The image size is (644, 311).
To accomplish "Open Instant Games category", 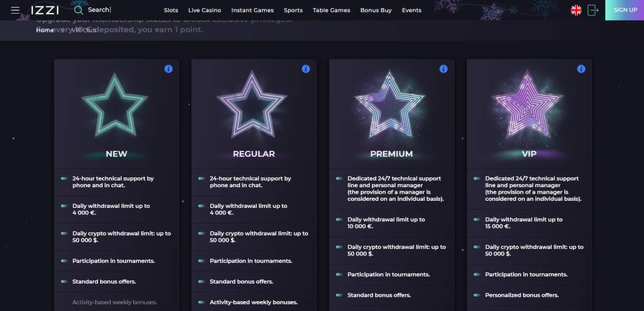I will (x=252, y=10).
